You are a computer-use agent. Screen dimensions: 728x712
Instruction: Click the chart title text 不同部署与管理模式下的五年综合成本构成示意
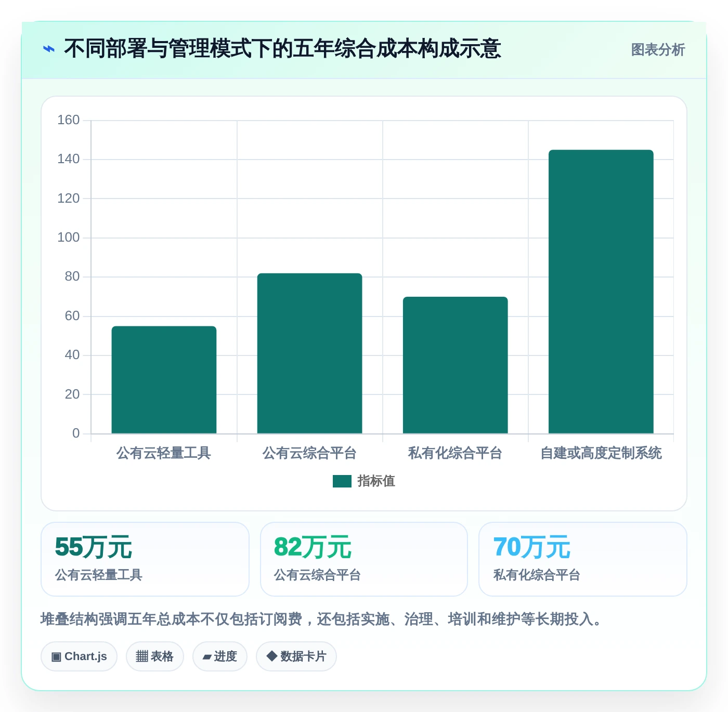coord(282,49)
